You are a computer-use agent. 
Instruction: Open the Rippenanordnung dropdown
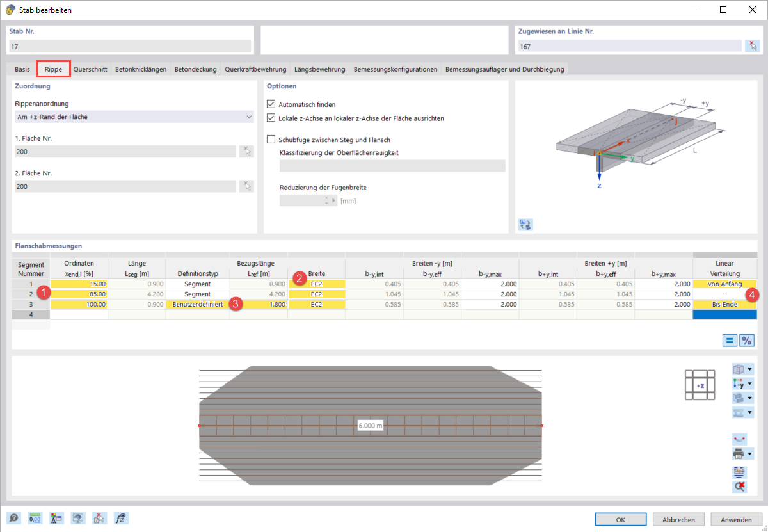point(134,117)
